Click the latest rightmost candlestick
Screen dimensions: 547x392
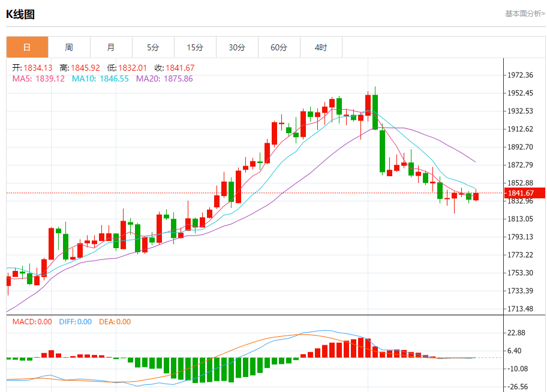[x=476, y=197]
